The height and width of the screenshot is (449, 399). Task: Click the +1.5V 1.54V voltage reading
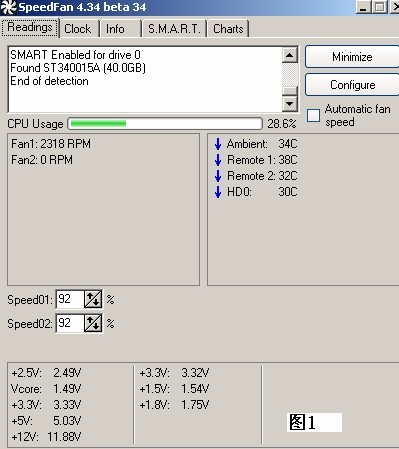click(174, 389)
